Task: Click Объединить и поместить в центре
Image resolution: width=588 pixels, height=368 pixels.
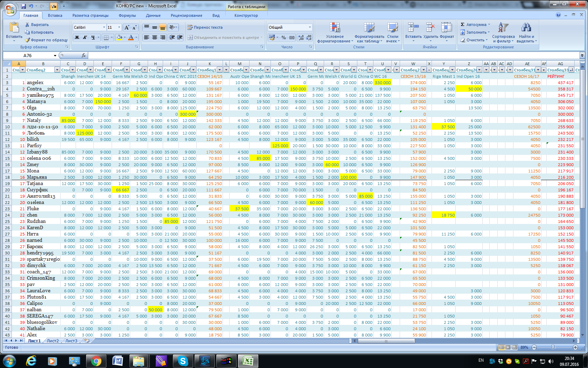Action: [x=224, y=38]
